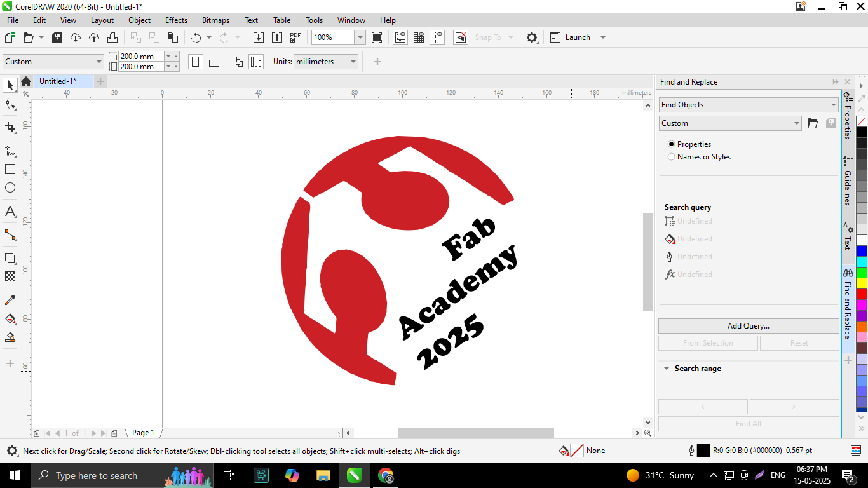Click the Publish to PDF icon

(x=295, y=37)
